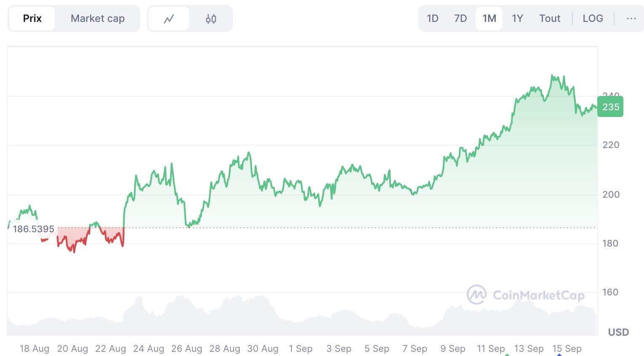This screenshot has height=356, width=644.
Task: Click the 1 Sep date on axis
Action: click(301, 349)
